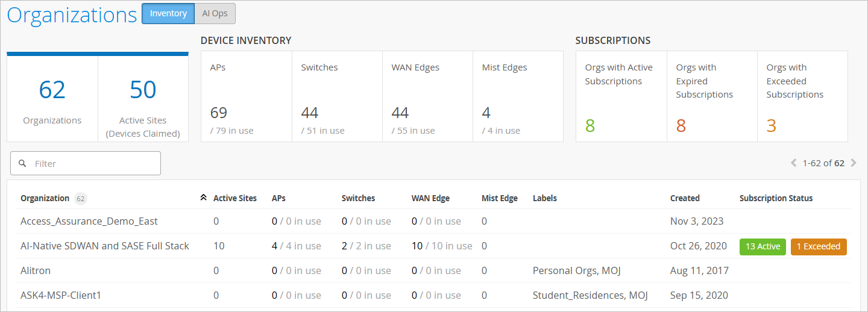Switch to the Inventory tab
Image resolution: width=868 pixels, height=312 pixels.
click(168, 13)
